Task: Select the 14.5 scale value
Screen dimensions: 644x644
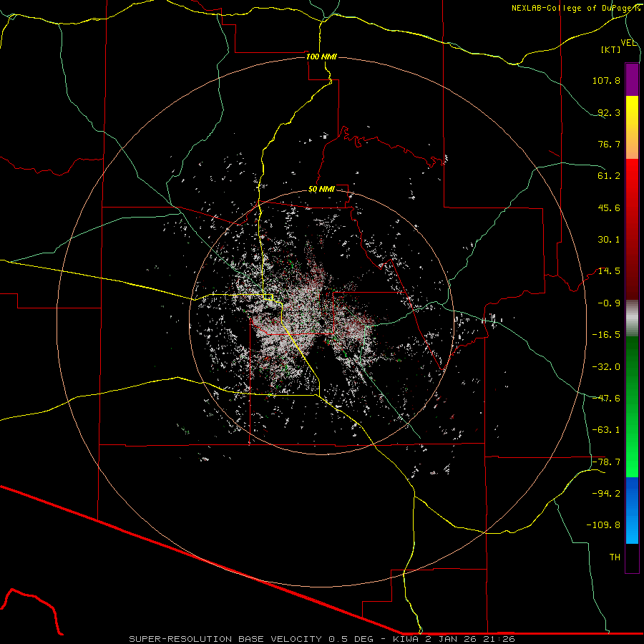Action: tap(609, 271)
